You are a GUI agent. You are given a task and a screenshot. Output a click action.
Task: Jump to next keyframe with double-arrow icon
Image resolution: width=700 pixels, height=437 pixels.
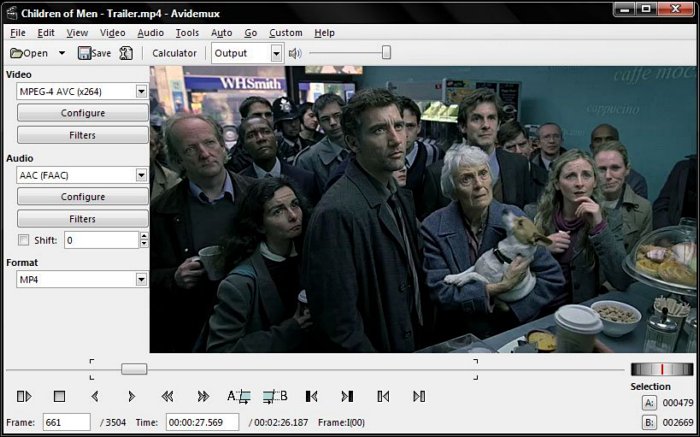(203, 397)
